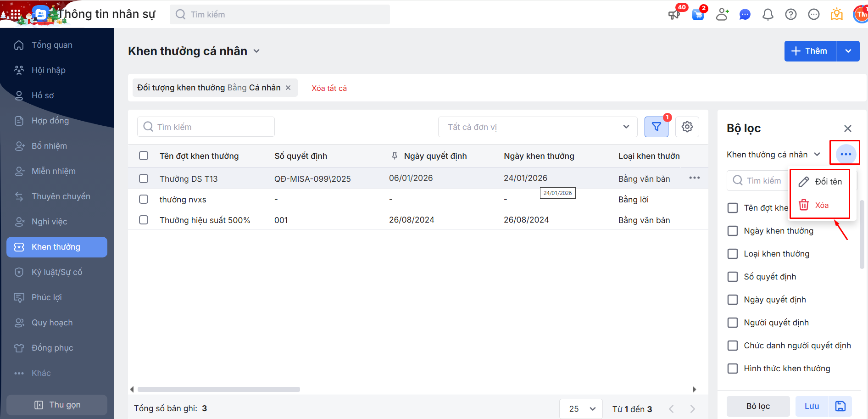Close the Bộ lọc panel
The width and height of the screenshot is (868, 419).
[848, 128]
